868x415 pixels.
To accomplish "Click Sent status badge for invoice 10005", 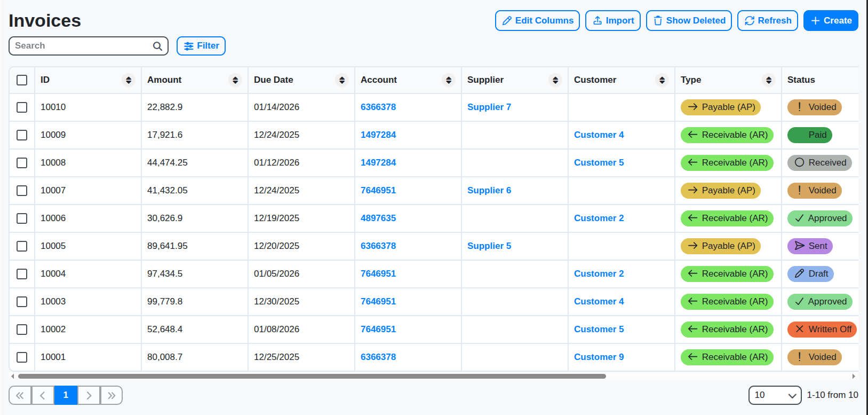I will pyautogui.click(x=810, y=246).
